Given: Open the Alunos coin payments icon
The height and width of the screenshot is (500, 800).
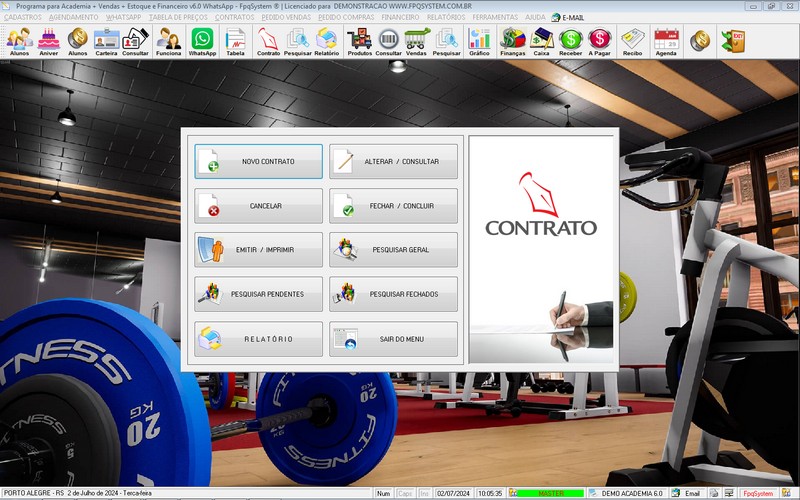Looking at the screenshot, I should 78,41.
